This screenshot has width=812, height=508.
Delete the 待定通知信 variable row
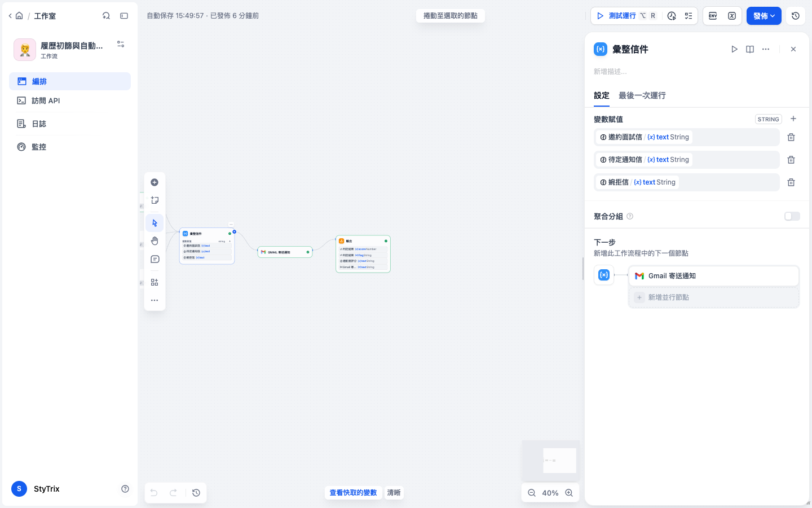click(791, 160)
